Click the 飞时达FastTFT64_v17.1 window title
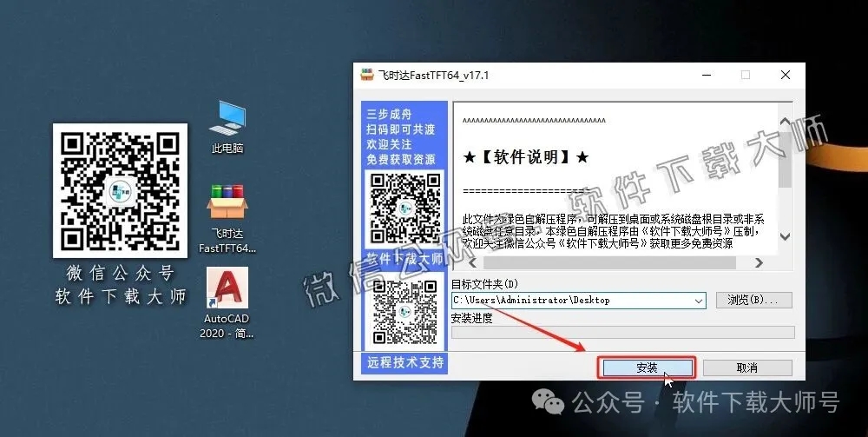Image resolution: width=868 pixels, height=437 pixels. click(x=433, y=76)
